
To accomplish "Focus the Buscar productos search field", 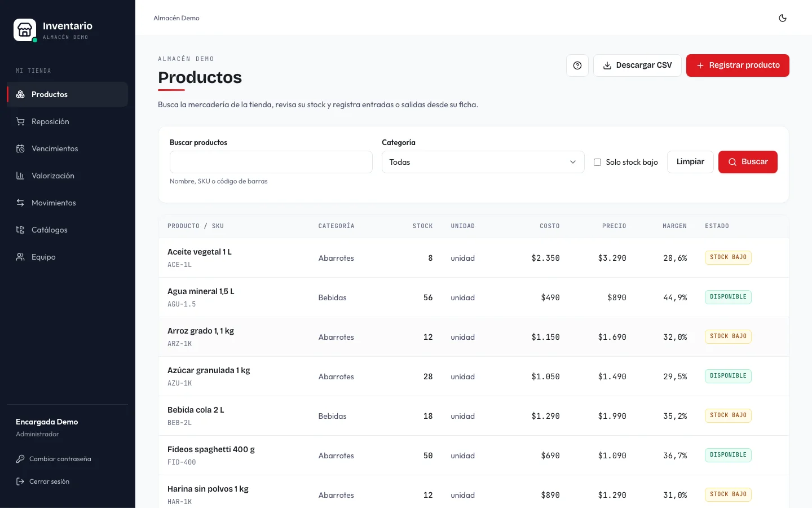I will tap(271, 162).
